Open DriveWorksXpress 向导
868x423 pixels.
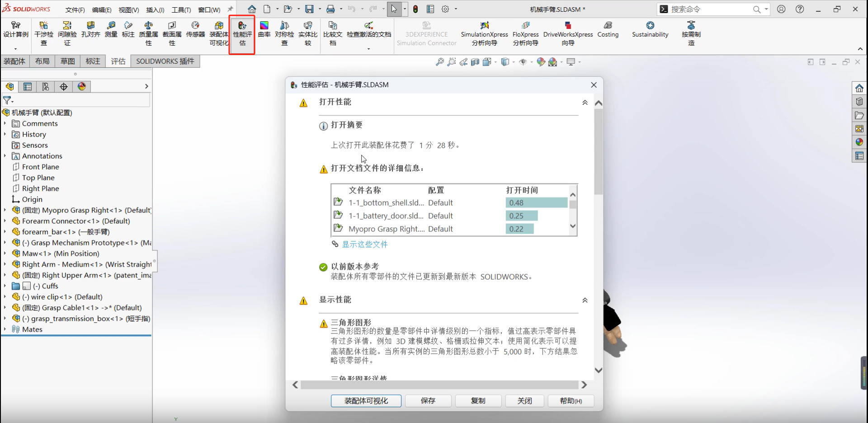click(568, 33)
